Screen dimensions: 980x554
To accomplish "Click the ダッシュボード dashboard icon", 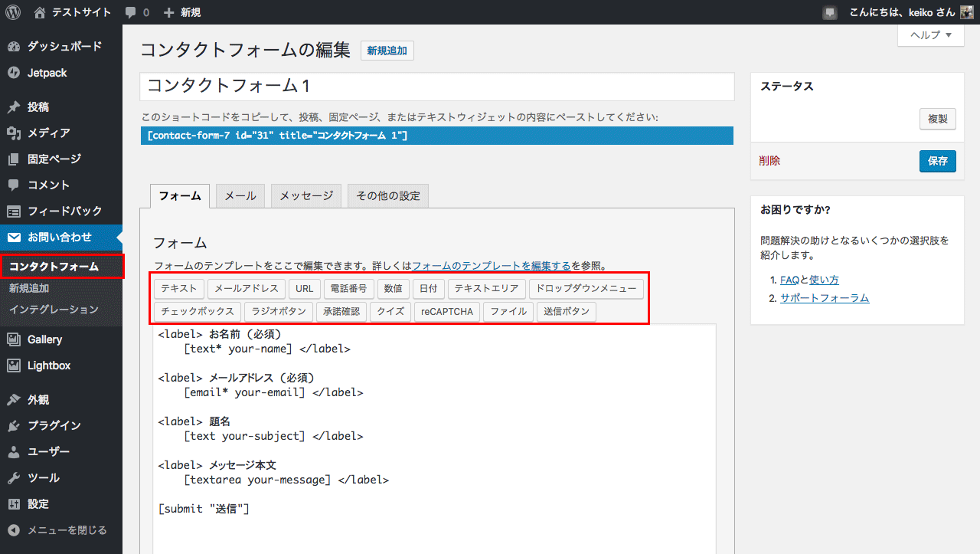I will tap(14, 47).
